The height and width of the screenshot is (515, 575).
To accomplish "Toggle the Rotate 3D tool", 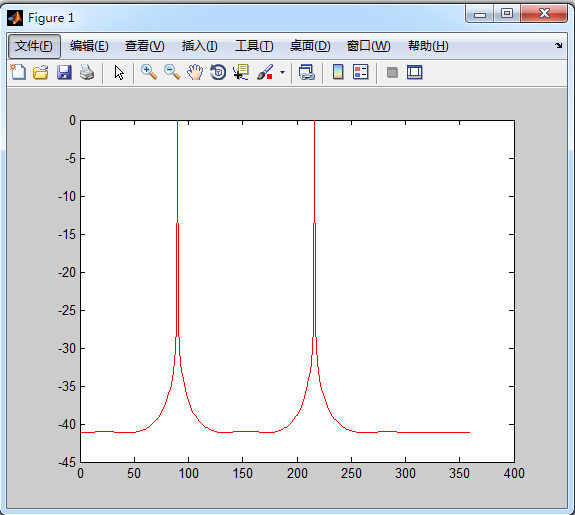I will tap(218, 72).
